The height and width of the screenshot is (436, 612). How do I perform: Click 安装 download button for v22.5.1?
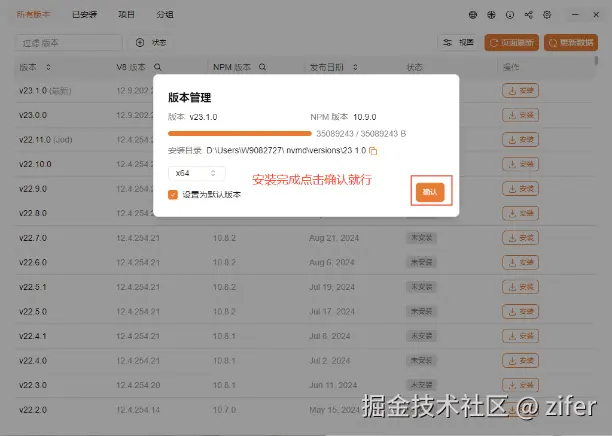(x=520, y=287)
